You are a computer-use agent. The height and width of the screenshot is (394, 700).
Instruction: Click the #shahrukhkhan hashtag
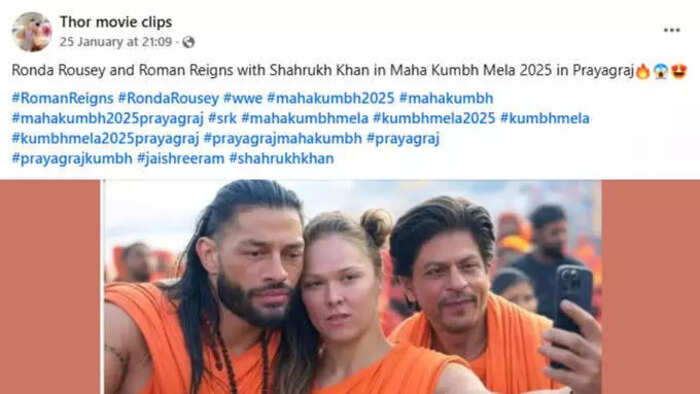[x=281, y=158]
